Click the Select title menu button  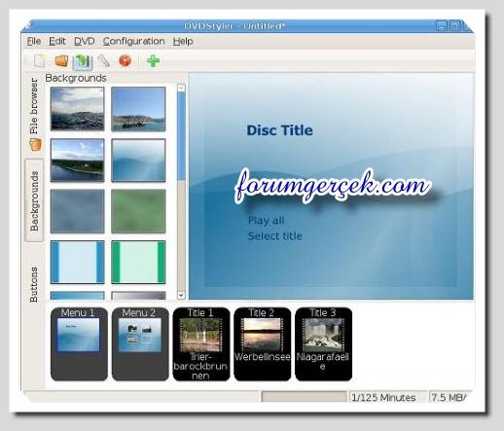275,235
